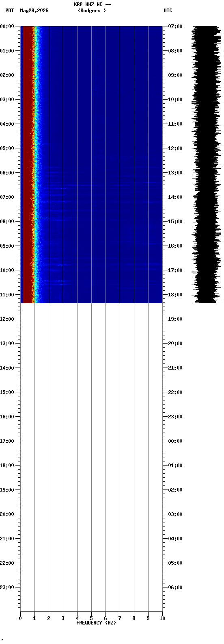Click the 'May28,2026' date label
Screen dimensions: 224x644
click(34, 11)
